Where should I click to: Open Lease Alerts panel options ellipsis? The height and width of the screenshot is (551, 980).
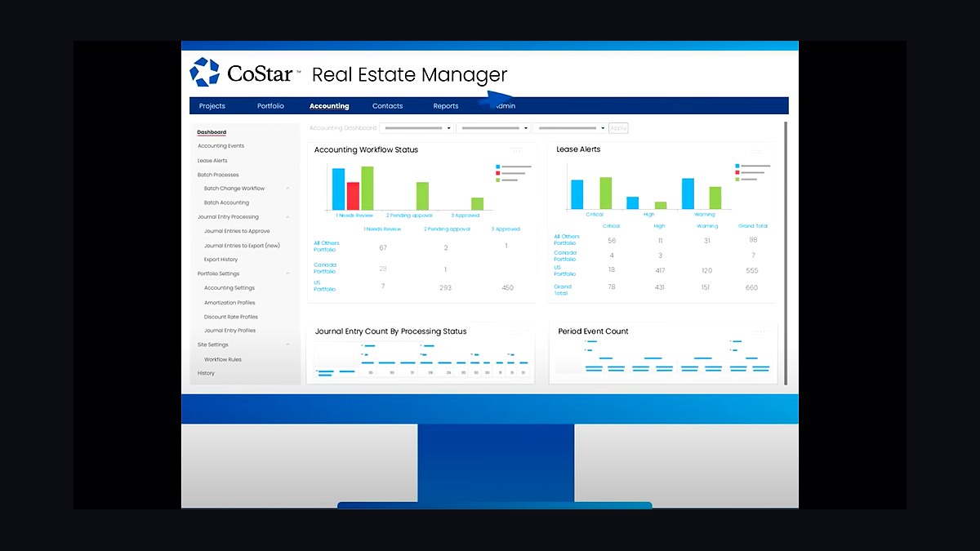click(x=756, y=151)
